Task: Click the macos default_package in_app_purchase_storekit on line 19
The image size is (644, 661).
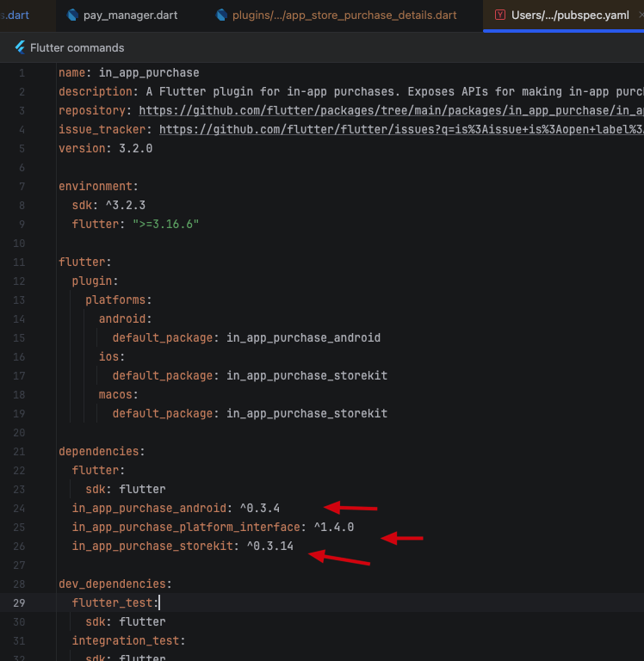Action: [250, 413]
